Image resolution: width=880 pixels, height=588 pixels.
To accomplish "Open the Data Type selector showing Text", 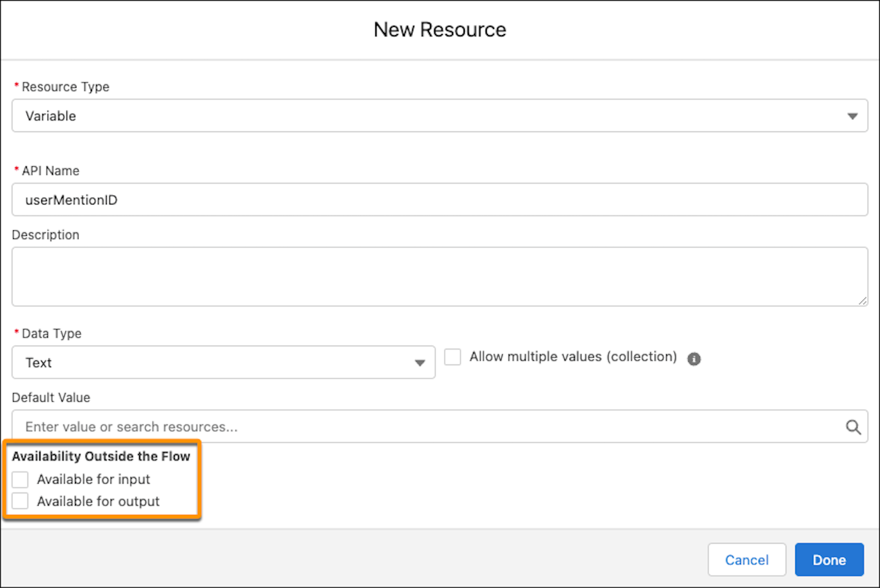I will pyautogui.click(x=223, y=363).
